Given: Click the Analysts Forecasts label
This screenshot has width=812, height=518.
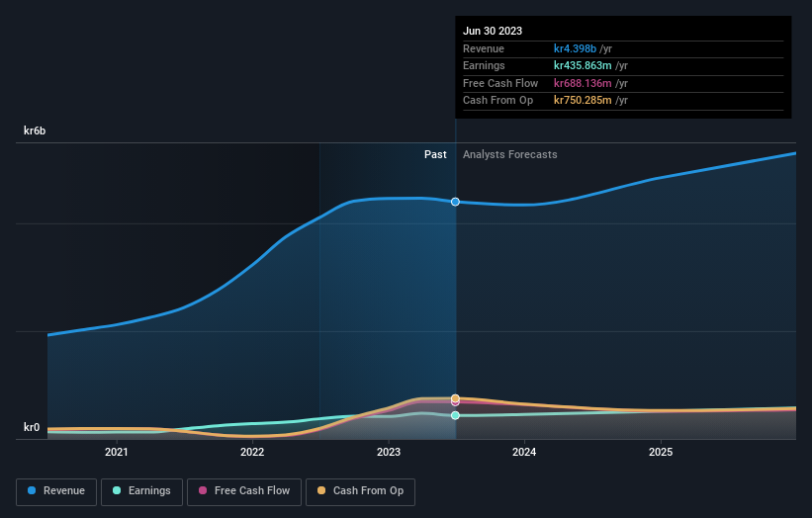Looking at the screenshot, I should click(x=510, y=155).
